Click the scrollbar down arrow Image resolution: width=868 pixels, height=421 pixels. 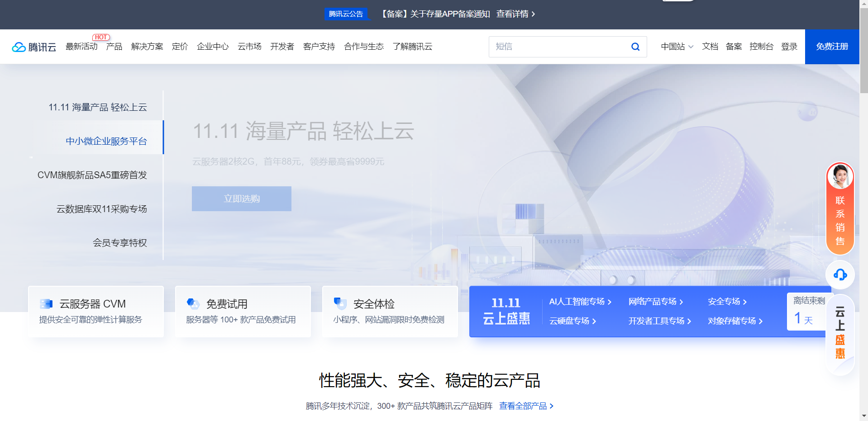click(864, 416)
